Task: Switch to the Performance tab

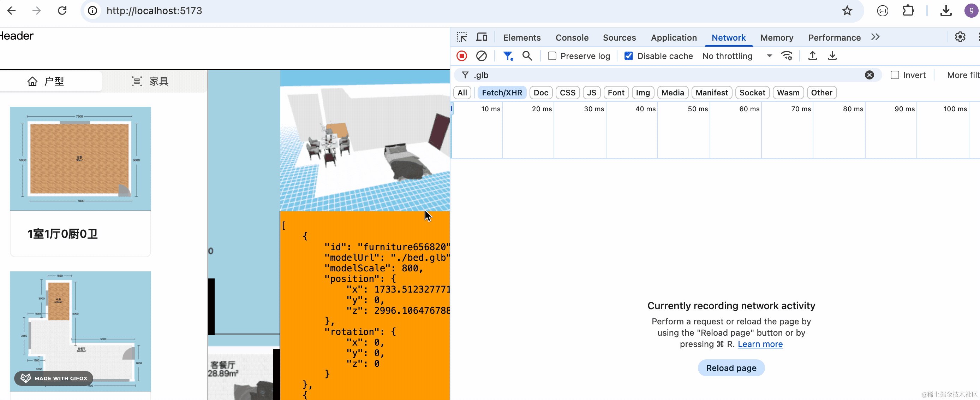Action: pyautogui.click(x=834, y=37)
